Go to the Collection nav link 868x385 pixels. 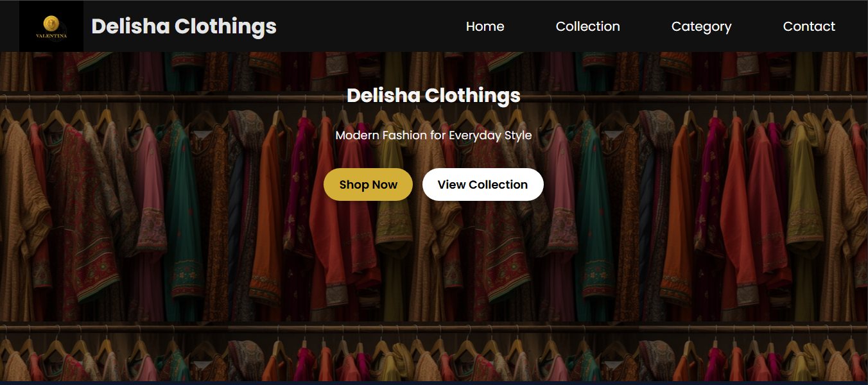[587, 26]
